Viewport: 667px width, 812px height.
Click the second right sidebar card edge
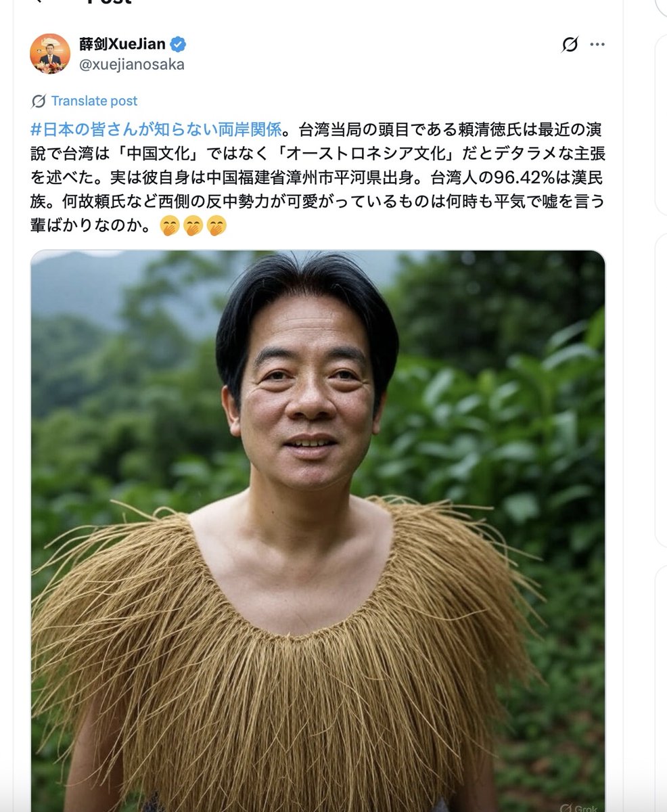coord(661,392)
